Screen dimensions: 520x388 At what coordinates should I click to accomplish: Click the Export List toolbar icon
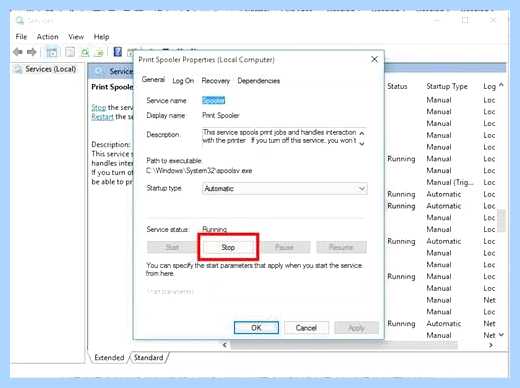click(x=99, y=52)
